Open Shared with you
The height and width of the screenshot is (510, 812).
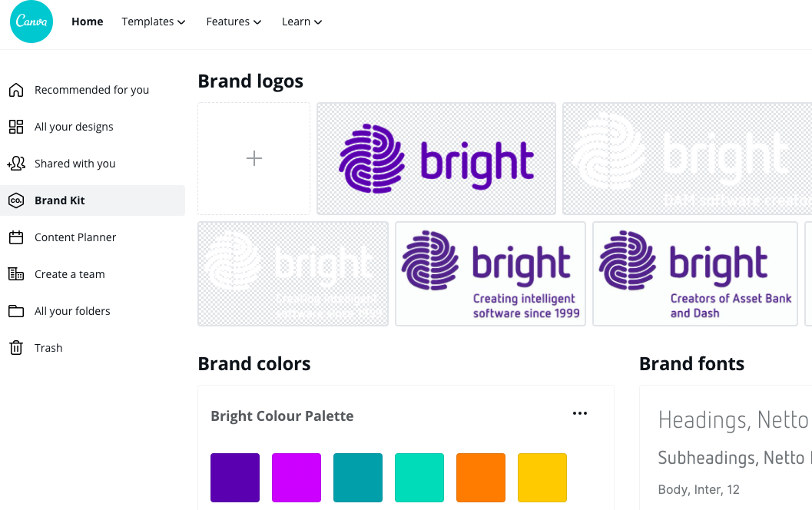tap(75, 164)
